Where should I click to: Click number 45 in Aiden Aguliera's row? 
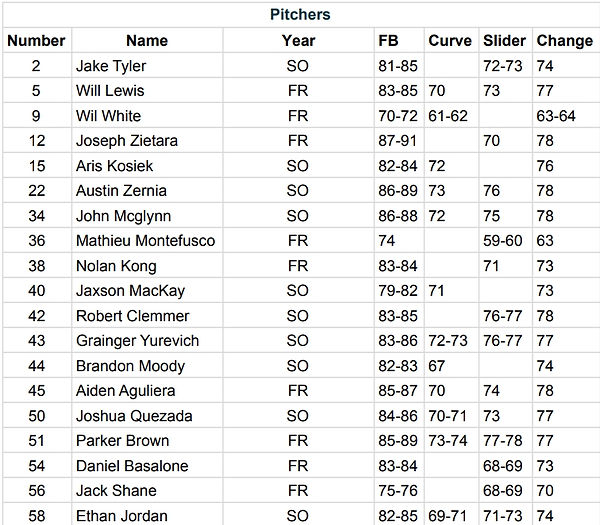tap(35, 391)
